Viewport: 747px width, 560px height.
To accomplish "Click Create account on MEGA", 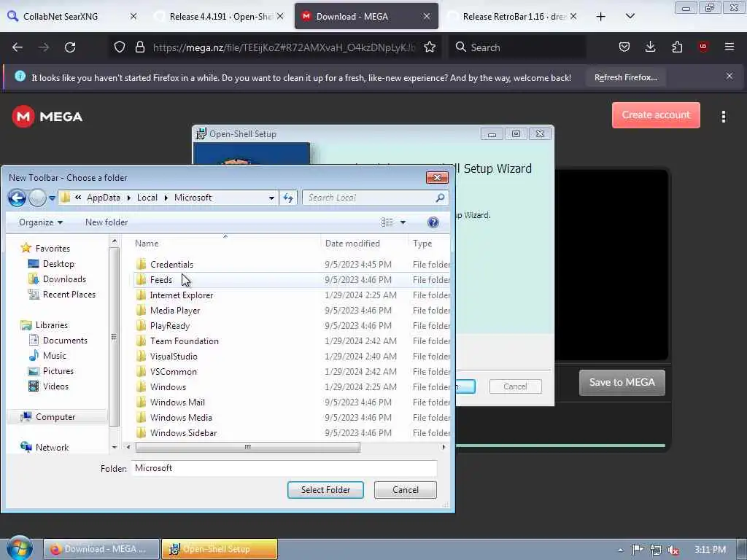I will pos(656,114).
